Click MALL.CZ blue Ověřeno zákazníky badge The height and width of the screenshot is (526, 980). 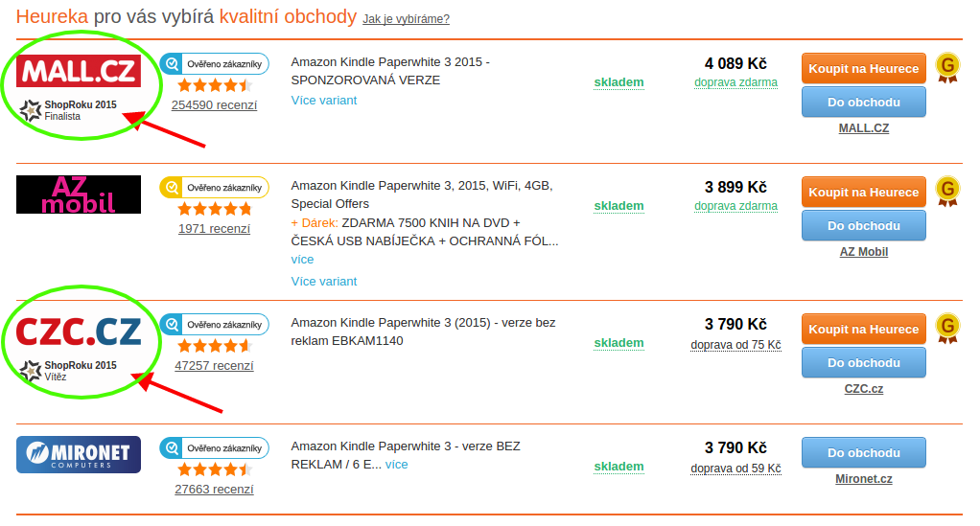click(x=215, y=64)
